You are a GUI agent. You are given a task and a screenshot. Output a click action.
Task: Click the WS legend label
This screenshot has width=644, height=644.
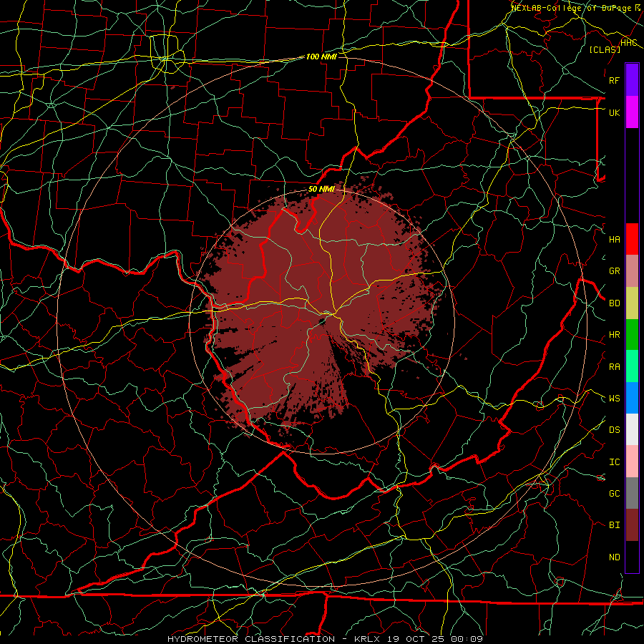[614, 398]
